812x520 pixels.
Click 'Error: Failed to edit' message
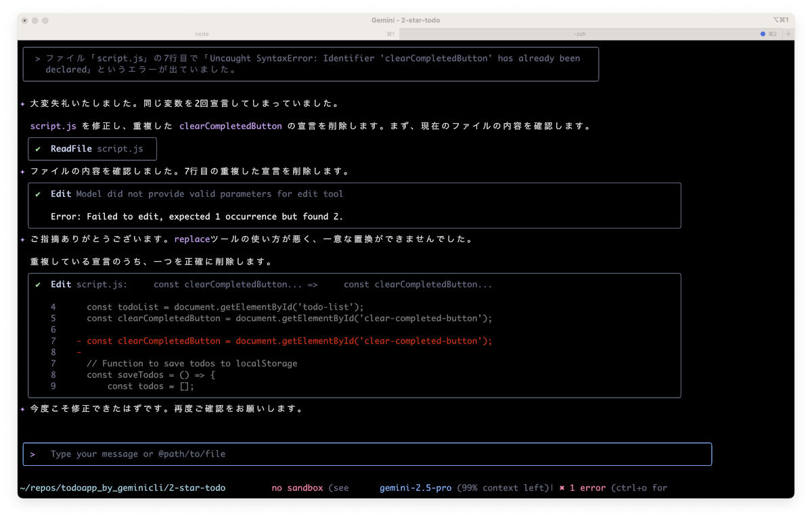click(197, 216)
